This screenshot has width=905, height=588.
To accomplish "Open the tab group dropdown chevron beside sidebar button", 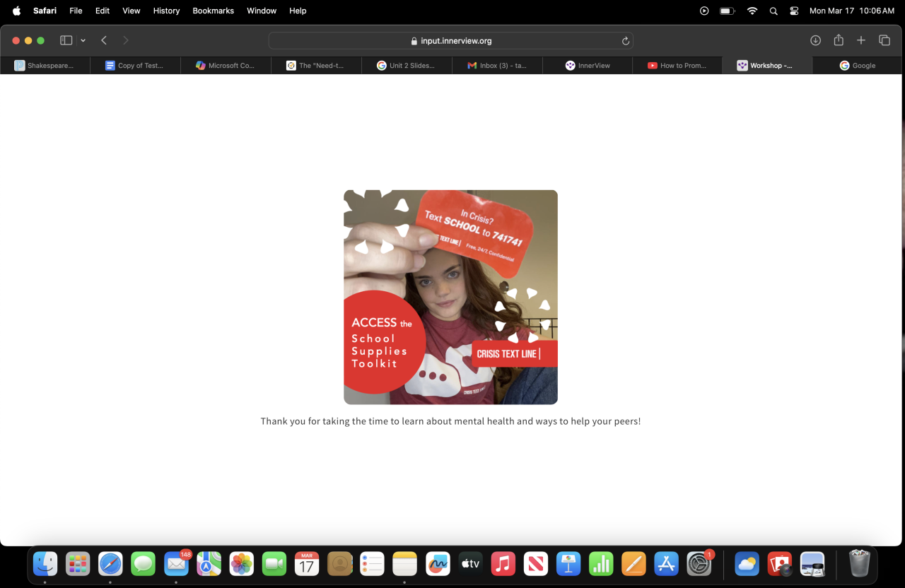I will [83, 41].
